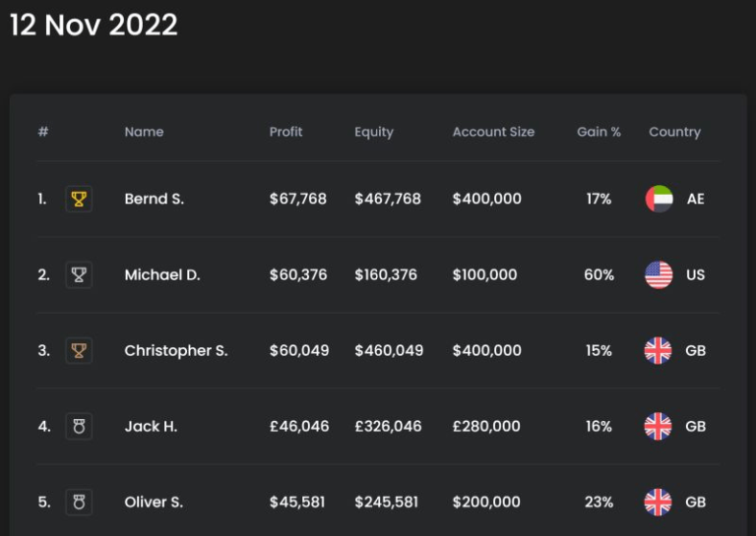Click the United States flag icon
The width and height of the screenshot is (756, 536).
(659, 275)
